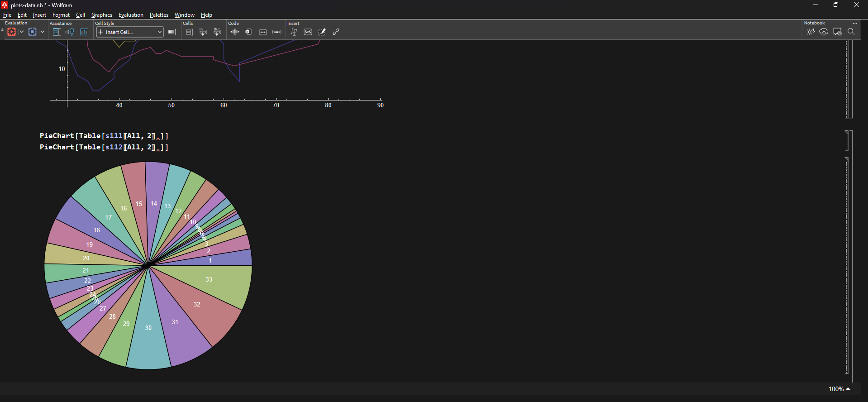The image size is (868, 402).
Task: Open the zoom level 100% popup
Action: (x=839, y=389)
